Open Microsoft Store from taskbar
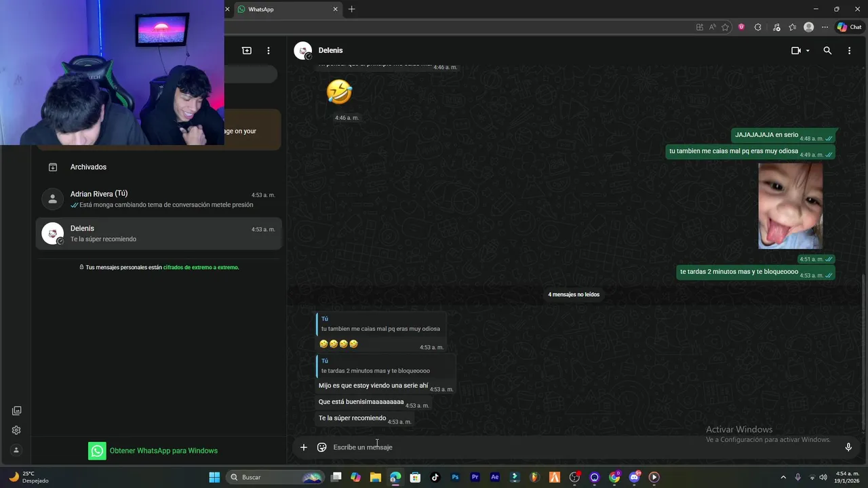This screenshot has height=488, width=868. click(x=415, y=477)
